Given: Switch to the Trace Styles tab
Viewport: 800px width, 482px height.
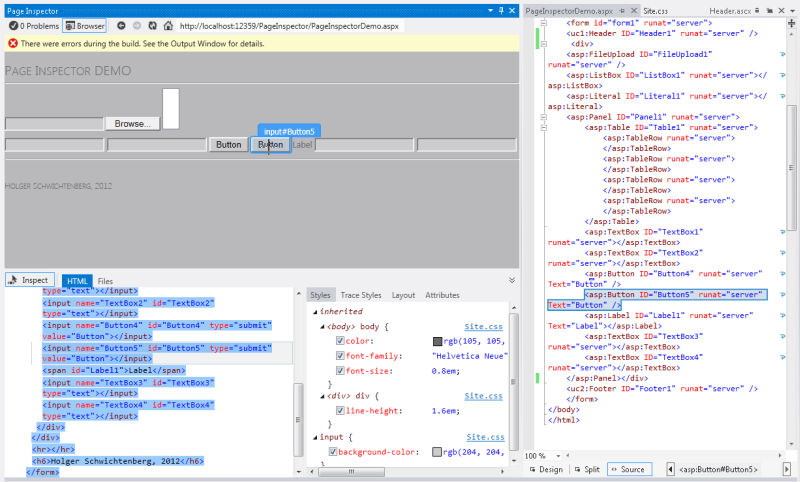Looking at the screenshot, I should pos(361,295).
